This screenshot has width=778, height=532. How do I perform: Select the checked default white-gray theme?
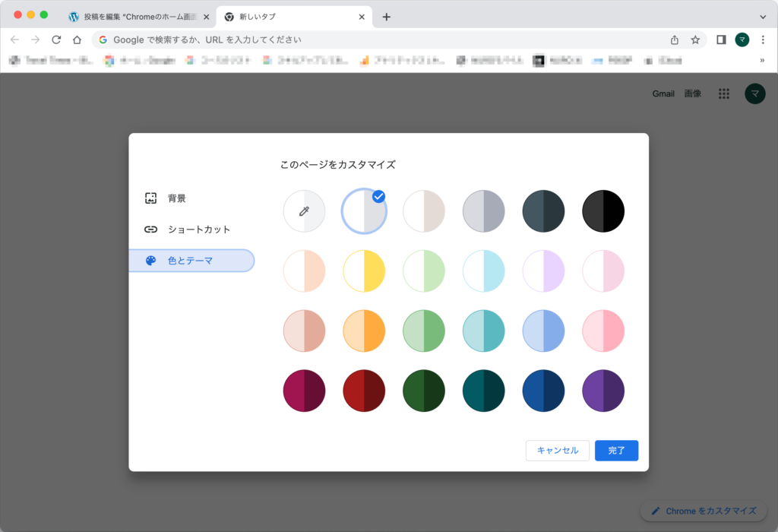point(364,211)
